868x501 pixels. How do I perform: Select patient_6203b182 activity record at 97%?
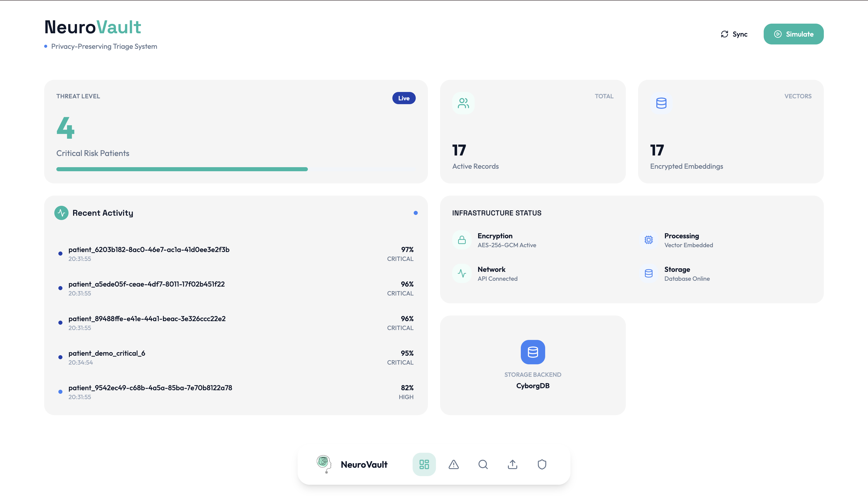pos(149,250)
